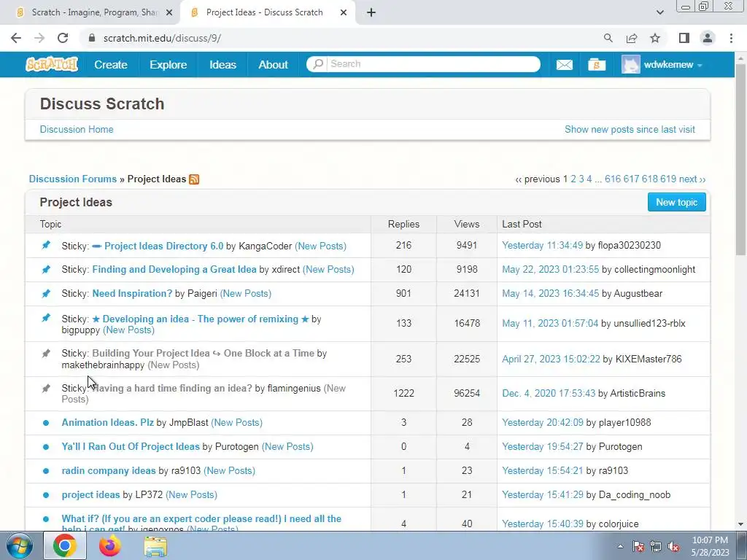The width and height of the screenshot is (747, 560).
Task: Click the zoom magnifier icon in the address bar
Action: [608, 38]
